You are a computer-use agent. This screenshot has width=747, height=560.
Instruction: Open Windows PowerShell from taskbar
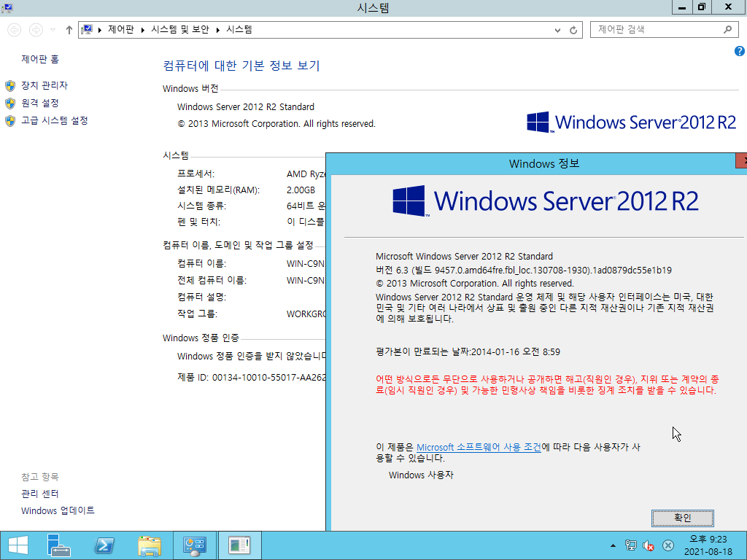tap(104, 545)
